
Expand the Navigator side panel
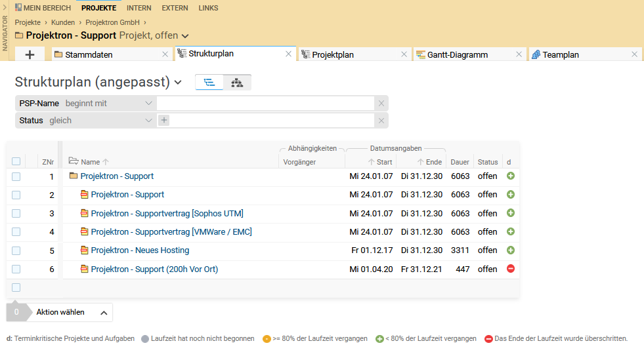(x=5, y=7)
